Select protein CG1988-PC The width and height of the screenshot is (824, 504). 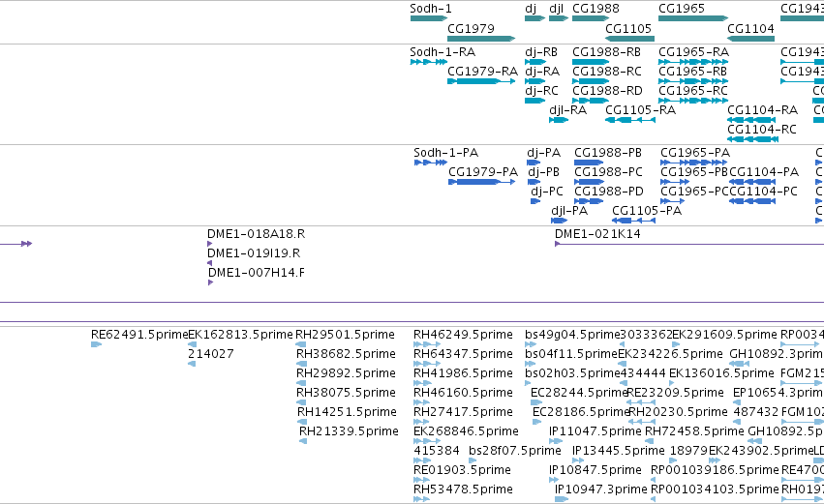coord(589,182)
